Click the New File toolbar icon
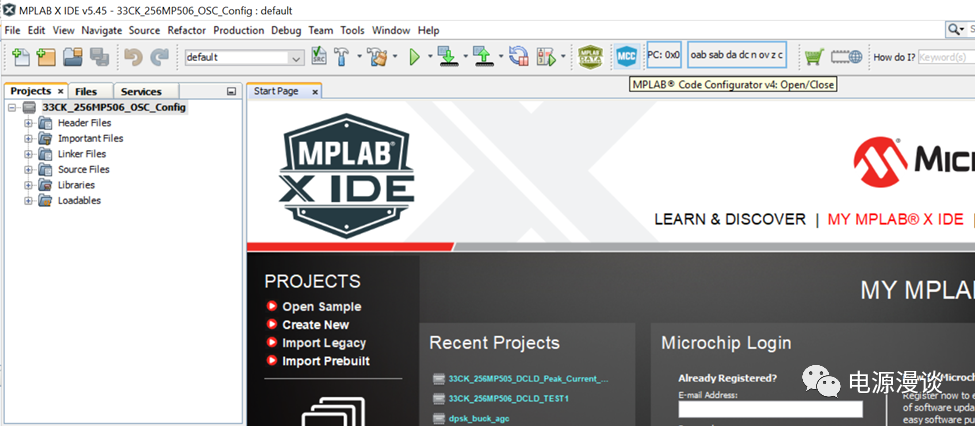Image resolution: width=975 pixels, height=426 pixels. click(x=19, y=57)
